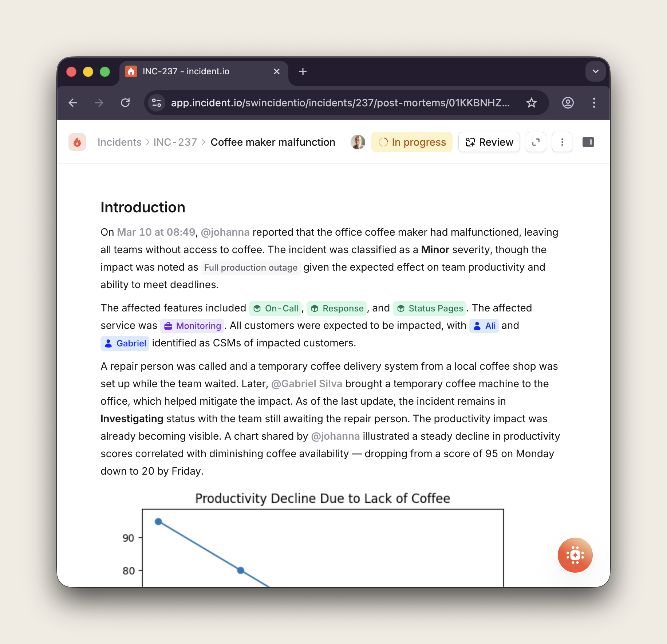
Task: Toggle the right sidebar panel
Action: point(588,142)
